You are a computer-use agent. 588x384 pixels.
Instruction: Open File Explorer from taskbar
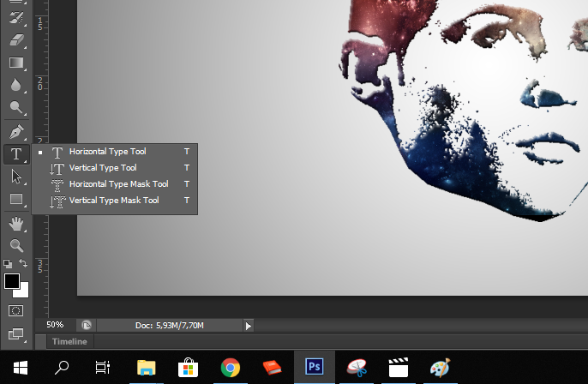(x=147, y=368)
